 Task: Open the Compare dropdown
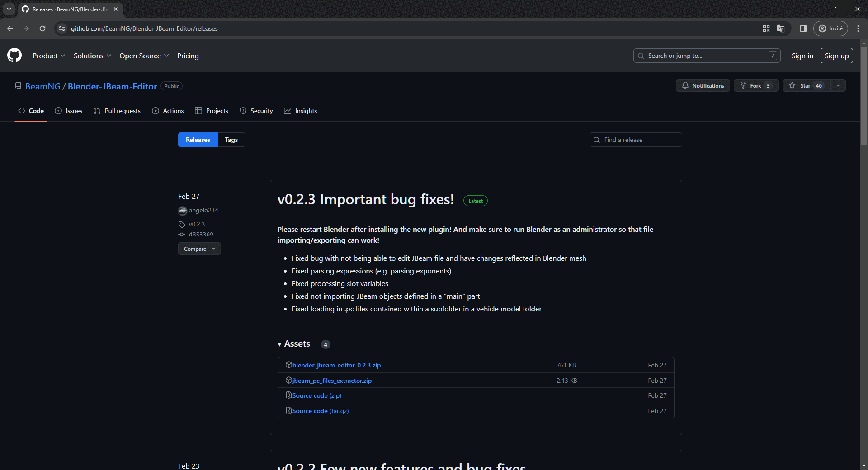[x=199, y=249]
